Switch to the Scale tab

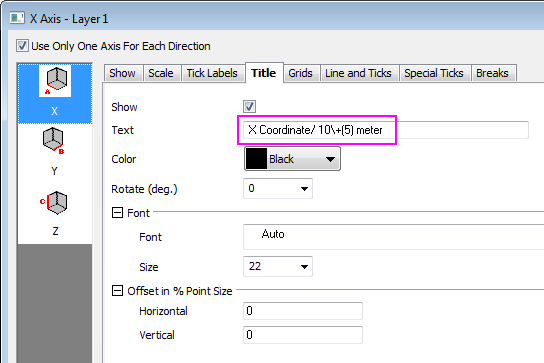(161, 73)
